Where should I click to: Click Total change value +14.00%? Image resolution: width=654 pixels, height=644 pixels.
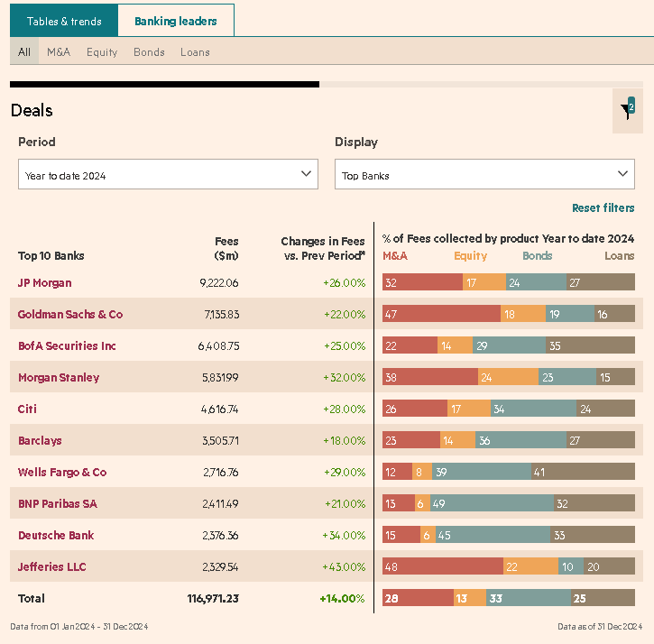pos(342,599)
